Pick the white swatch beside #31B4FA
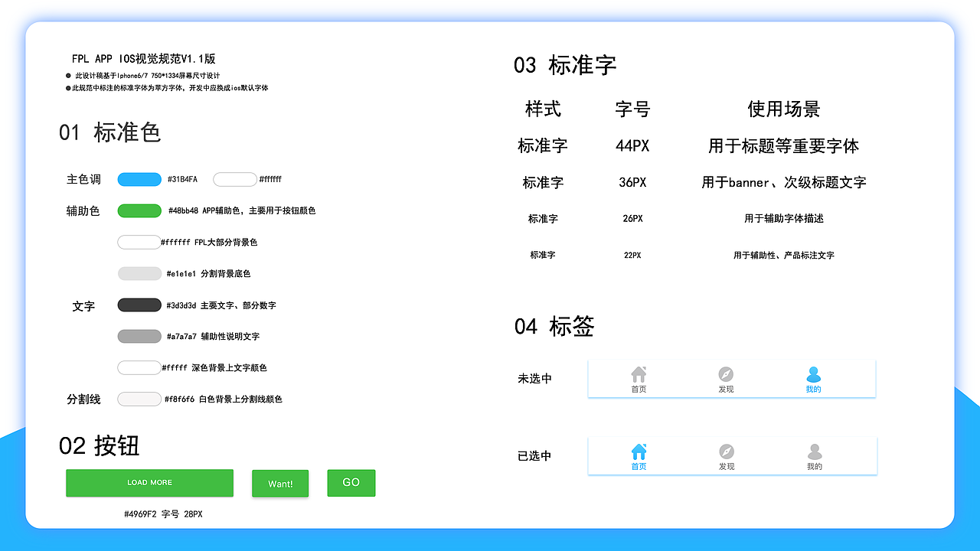Screen dimensions: 980x551 [x=235, y=179]
